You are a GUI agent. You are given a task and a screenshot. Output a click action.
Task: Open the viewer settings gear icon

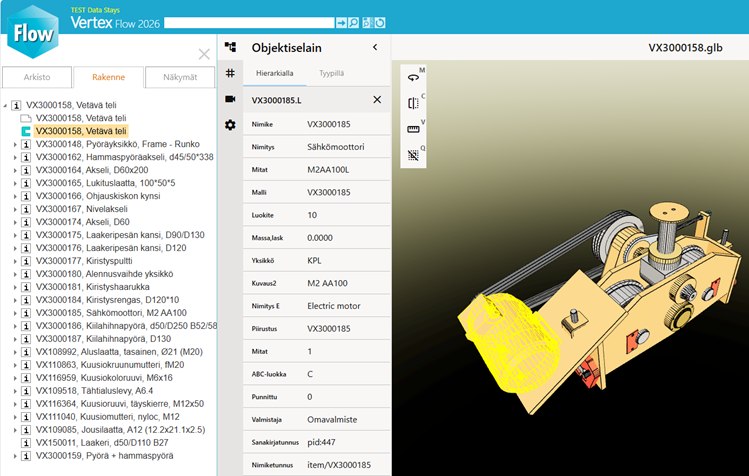[x=230, y=125]
